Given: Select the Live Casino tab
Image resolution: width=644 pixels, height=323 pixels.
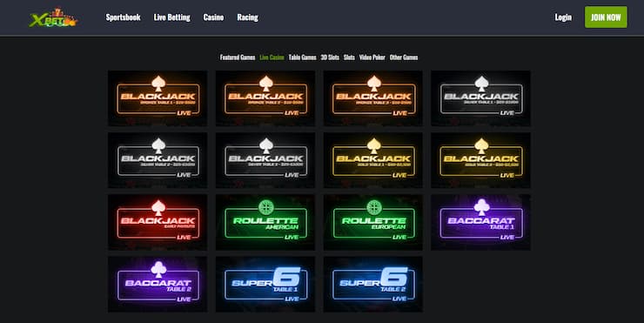Looking at the screenshot, I should 272,57.
